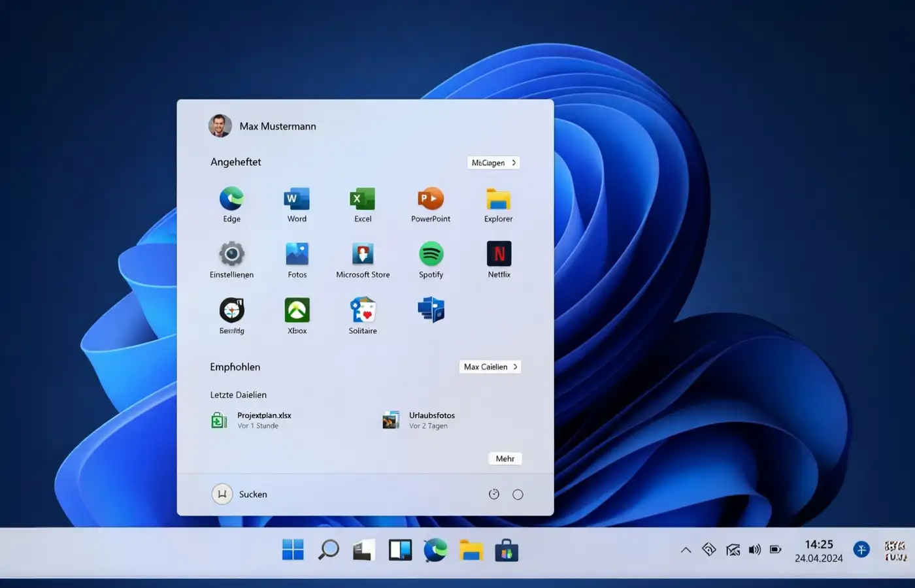Open the unlabeled blue app beside Solitaire

(431, 310)
